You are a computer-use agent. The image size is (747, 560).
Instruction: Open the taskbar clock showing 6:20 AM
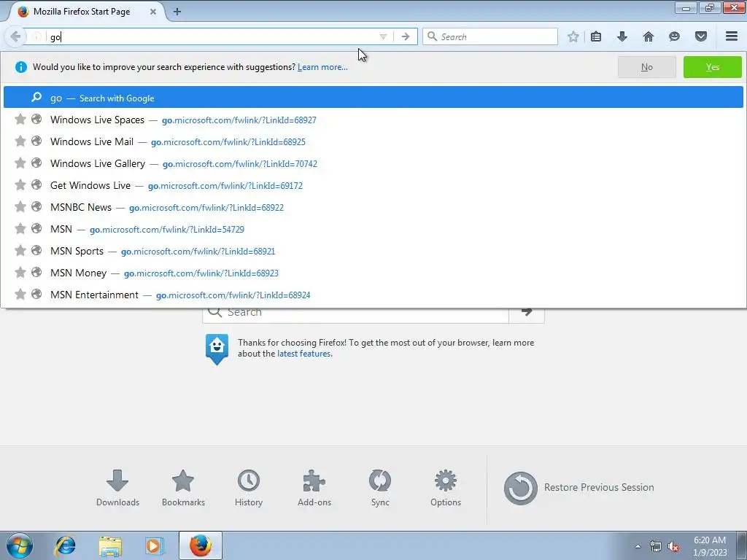coord(709,545)
